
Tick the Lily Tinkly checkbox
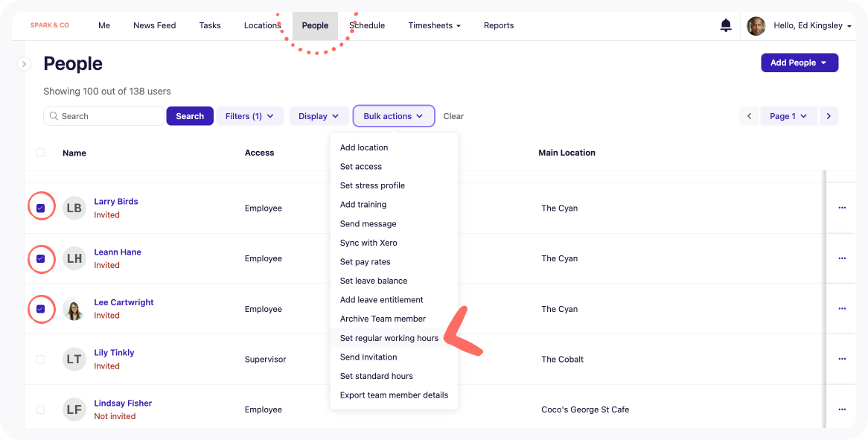(41, 360)
